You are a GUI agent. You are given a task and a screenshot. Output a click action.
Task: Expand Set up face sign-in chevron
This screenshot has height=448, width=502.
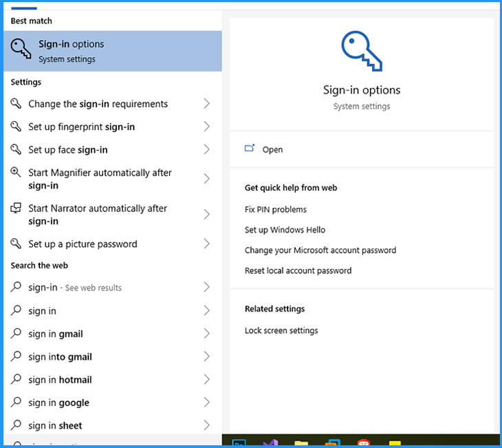pos(207,149)
